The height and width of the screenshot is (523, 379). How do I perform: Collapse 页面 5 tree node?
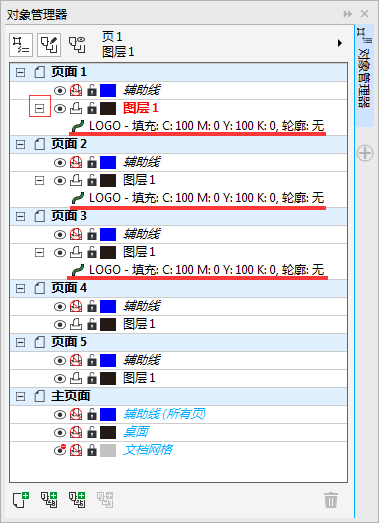(x=20, y=342)
